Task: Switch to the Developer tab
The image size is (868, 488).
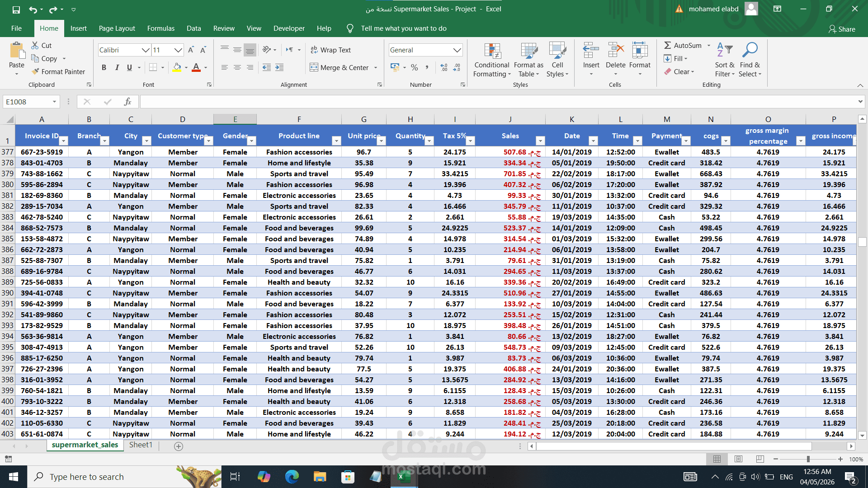Action: click(x=289, y=28)
